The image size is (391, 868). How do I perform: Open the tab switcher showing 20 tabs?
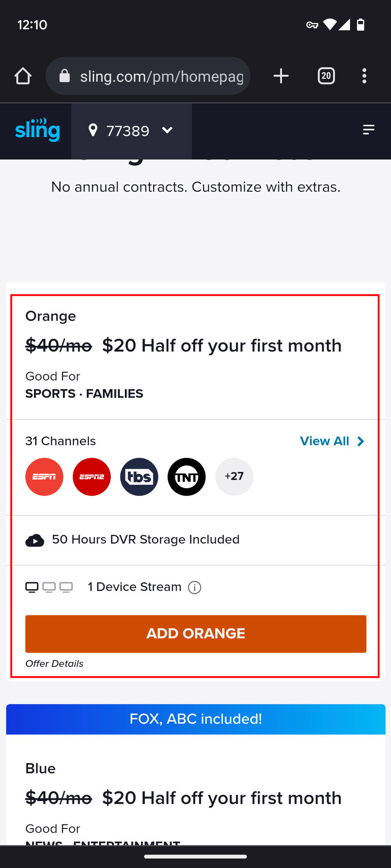(326, 76)
